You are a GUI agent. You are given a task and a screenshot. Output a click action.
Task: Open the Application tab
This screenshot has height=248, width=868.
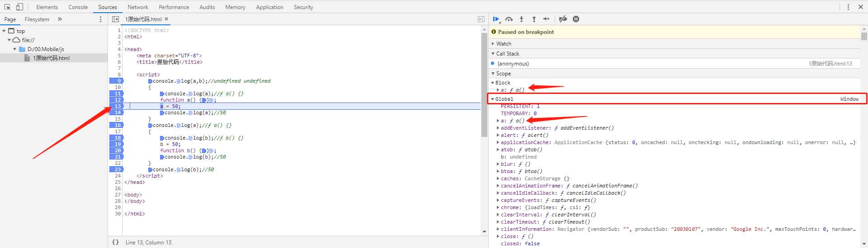(269, 7)
